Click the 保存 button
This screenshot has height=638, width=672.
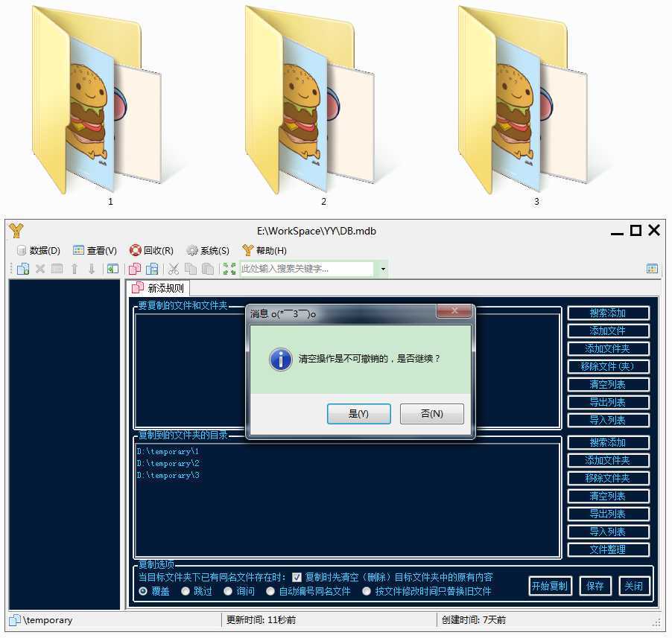tap(595, 586)
